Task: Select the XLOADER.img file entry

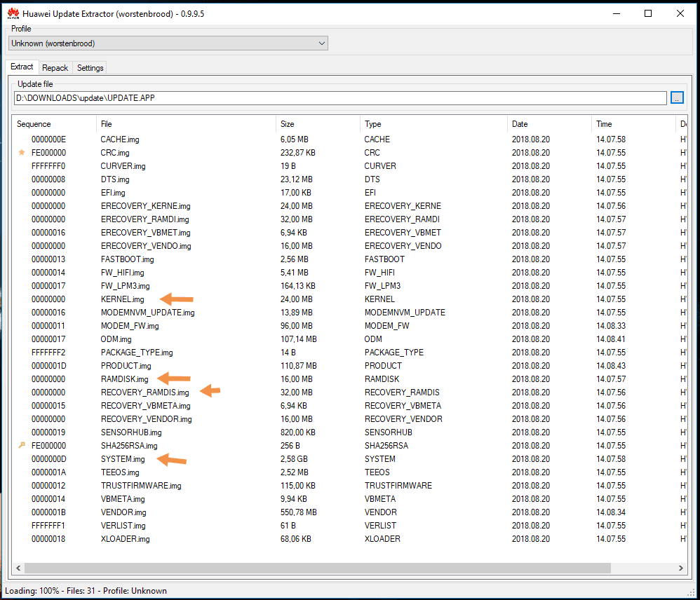Action: pos(126,539)
